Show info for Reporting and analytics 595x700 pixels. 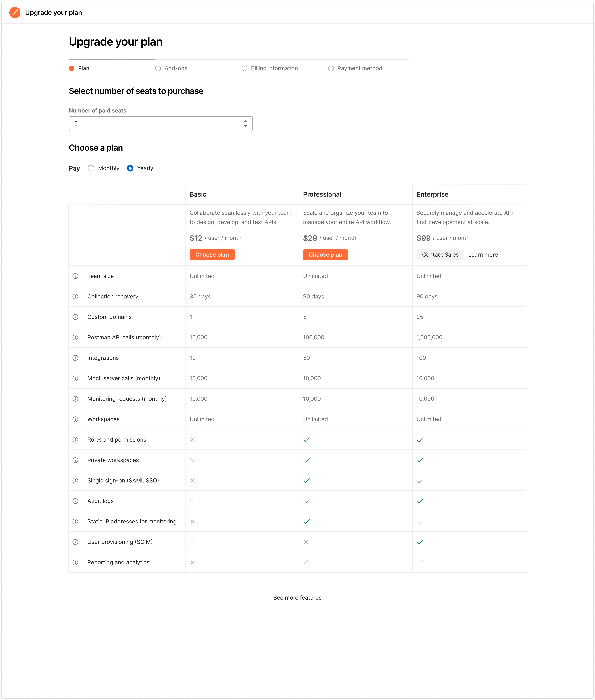(x=75, y=562)
